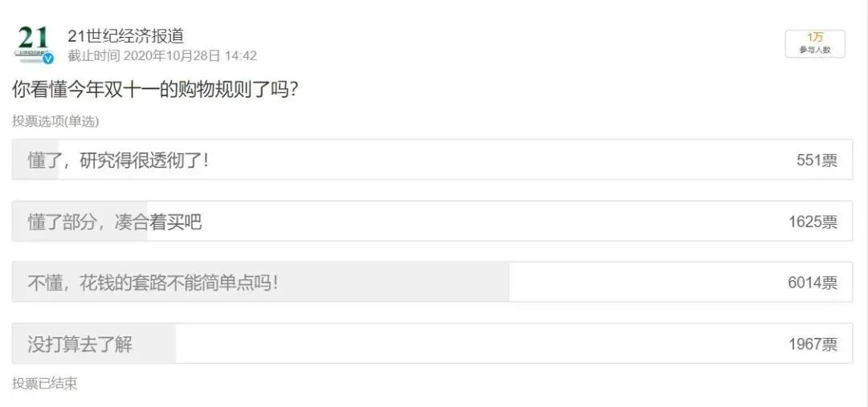
Task: Click the poll question about 双十一 shopping rules
Action: (x=156, y=89)
